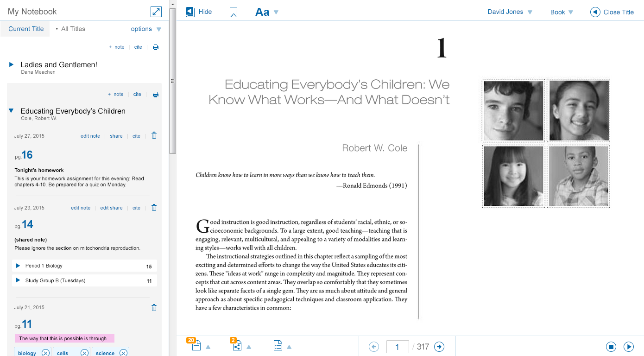This screenshot has height=356, width=644.
Task: Open the Aa font settings dropdown
Action: (267, 12)
